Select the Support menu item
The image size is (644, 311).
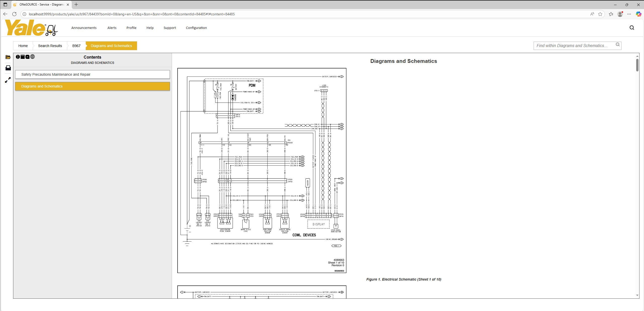pyautogui.click(x=169, y=28)
